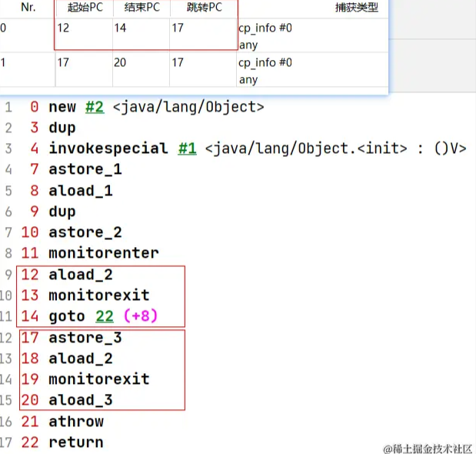Click the 捕获类型 column header

click(x=356, y=7)
